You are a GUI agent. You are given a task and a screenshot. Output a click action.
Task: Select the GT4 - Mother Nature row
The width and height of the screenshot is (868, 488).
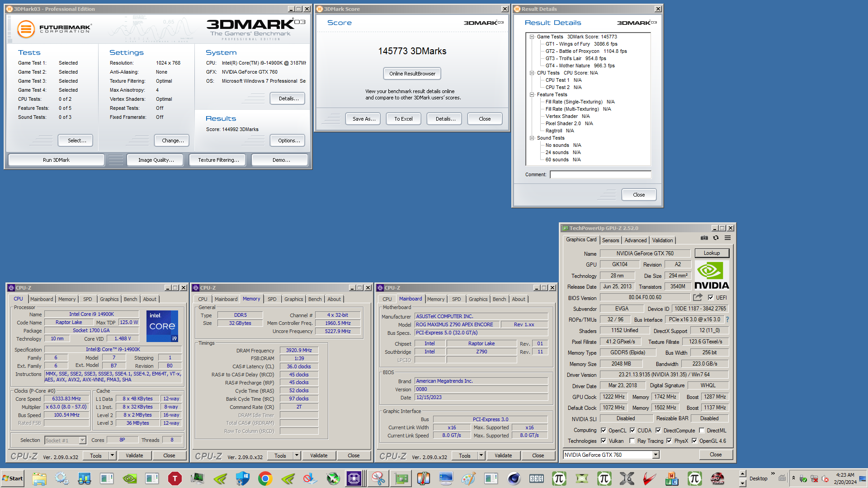point(580,66)
